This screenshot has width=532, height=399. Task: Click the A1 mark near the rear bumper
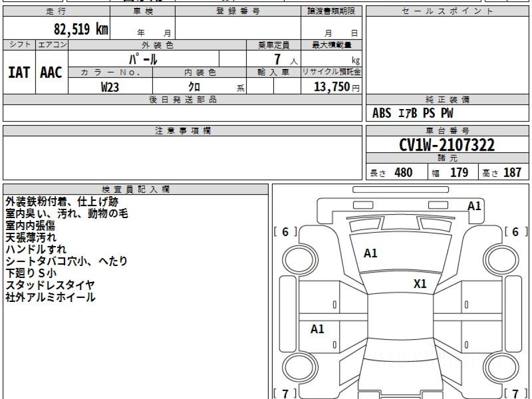coord(474,206)
